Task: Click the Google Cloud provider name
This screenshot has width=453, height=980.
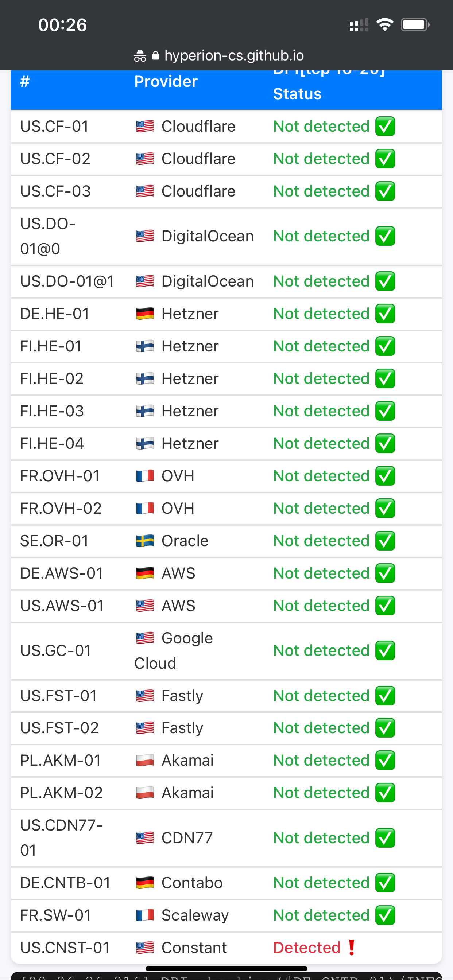Action: click(x=174, y=651)
